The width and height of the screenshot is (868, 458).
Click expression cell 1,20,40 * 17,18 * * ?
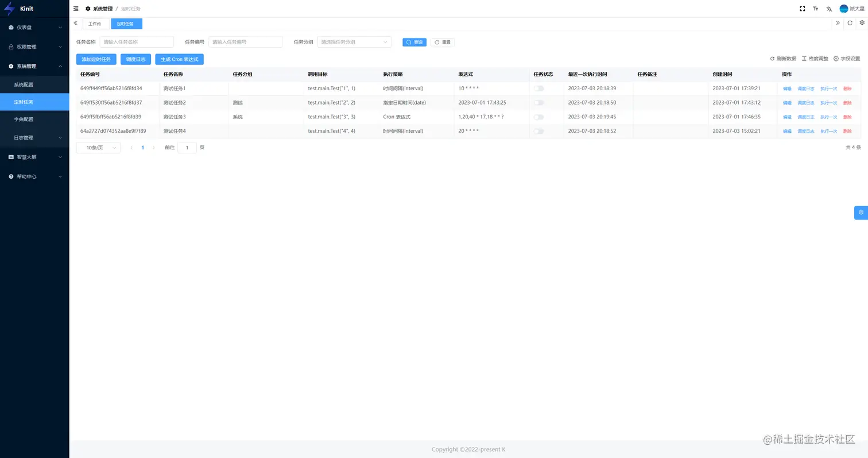pos(481,117)
